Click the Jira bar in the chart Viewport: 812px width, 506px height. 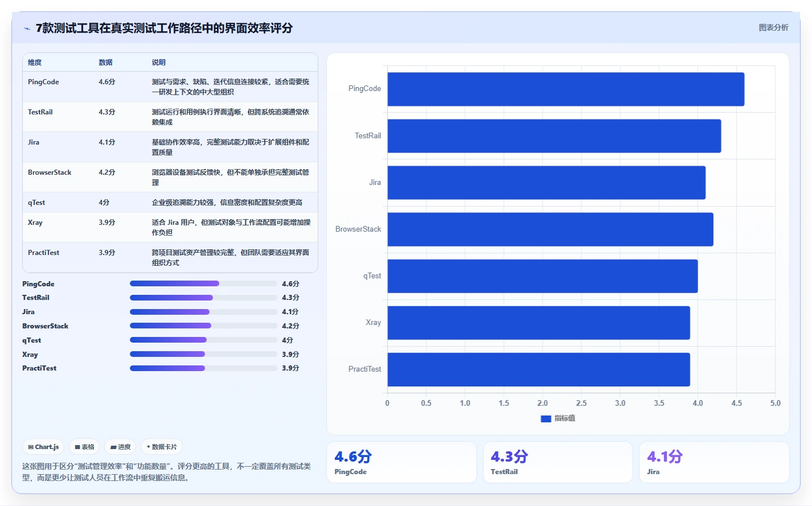point(547,183)
